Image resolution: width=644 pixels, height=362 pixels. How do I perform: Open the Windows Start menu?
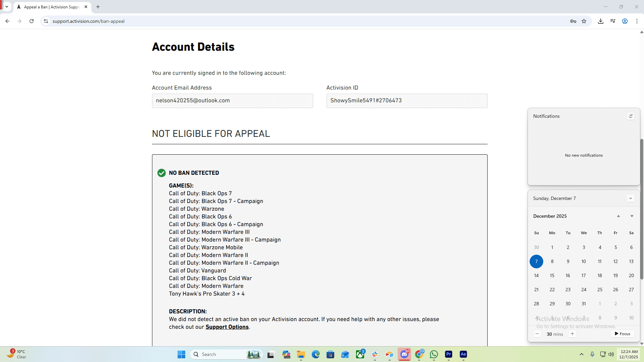tap(181, 354)
